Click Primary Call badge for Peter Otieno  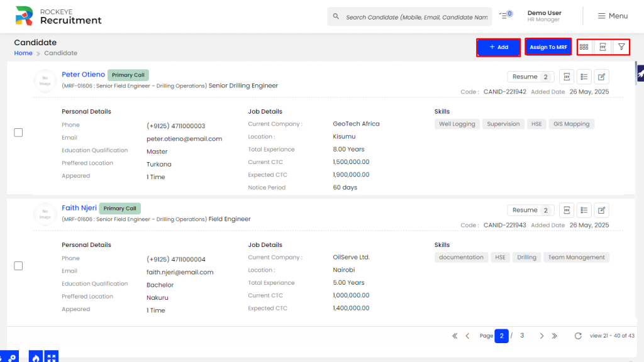(x=128, y=75)
